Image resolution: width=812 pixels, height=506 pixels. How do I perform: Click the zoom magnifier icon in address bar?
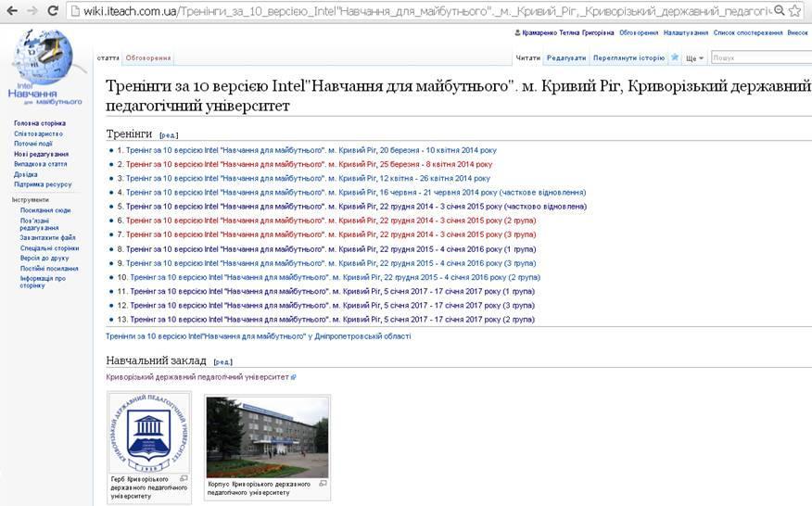[779, 10]
